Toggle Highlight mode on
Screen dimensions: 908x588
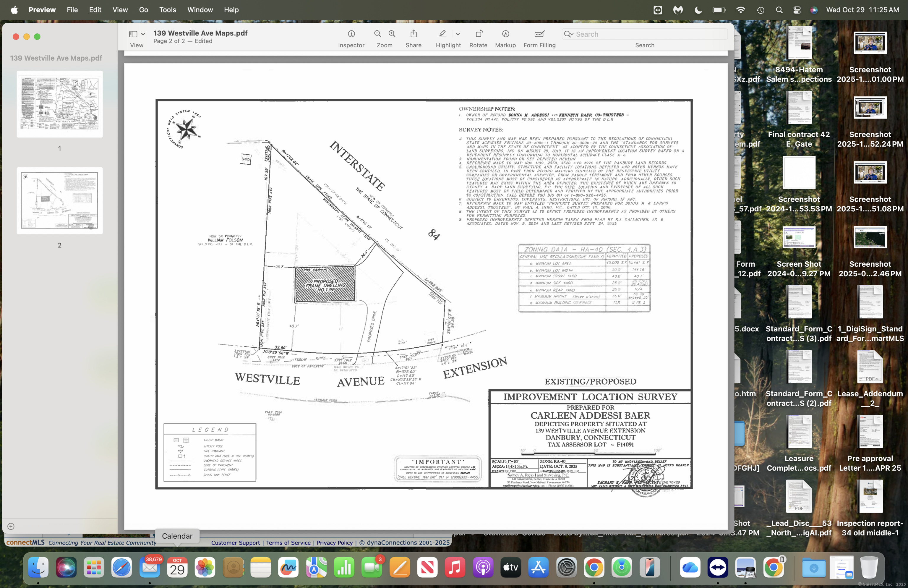[x=442, y=34]
